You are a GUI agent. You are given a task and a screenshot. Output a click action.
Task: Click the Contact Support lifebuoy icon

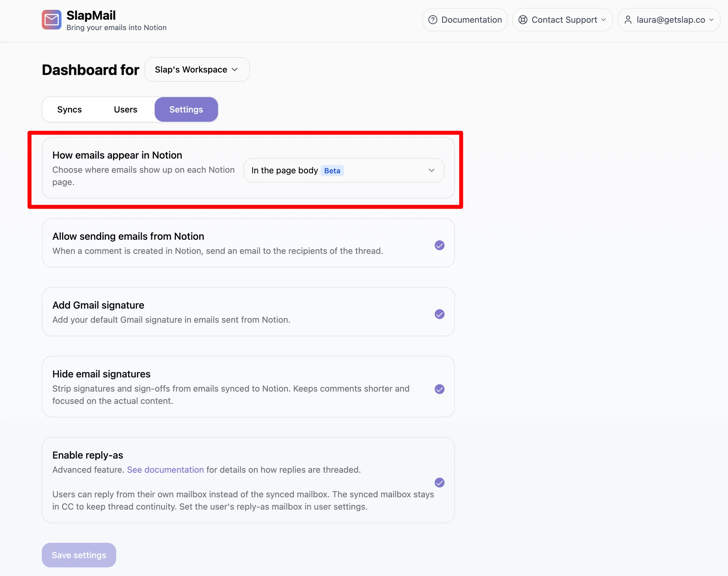tap(523, 20)
